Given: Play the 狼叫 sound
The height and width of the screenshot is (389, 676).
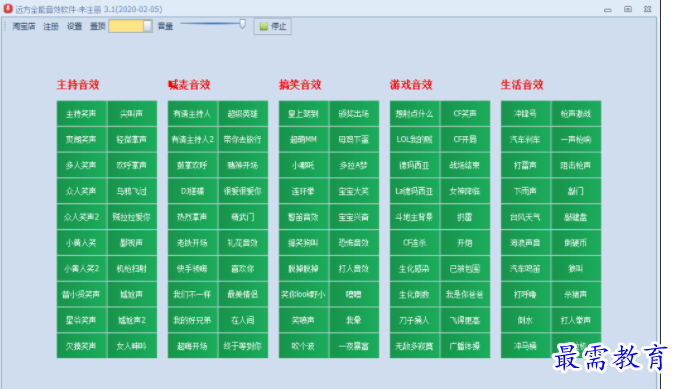Looking at the screenshot, I should 576,269.
